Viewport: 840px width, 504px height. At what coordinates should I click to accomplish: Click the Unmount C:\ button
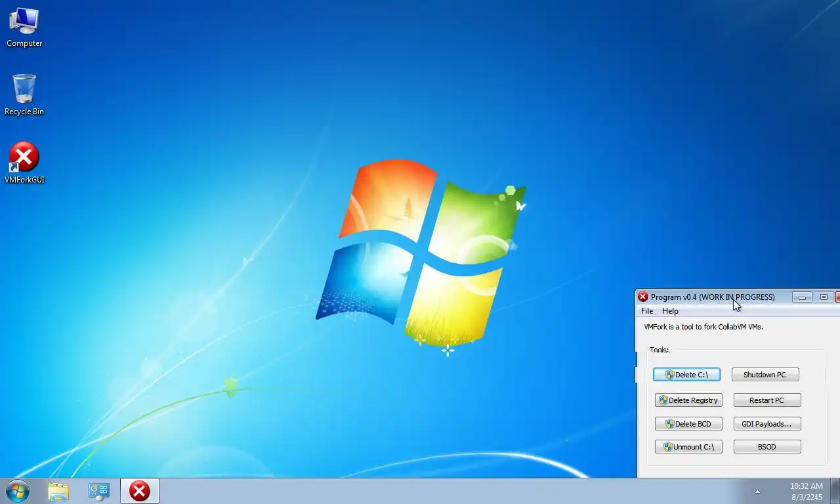[x=688, y=447]
